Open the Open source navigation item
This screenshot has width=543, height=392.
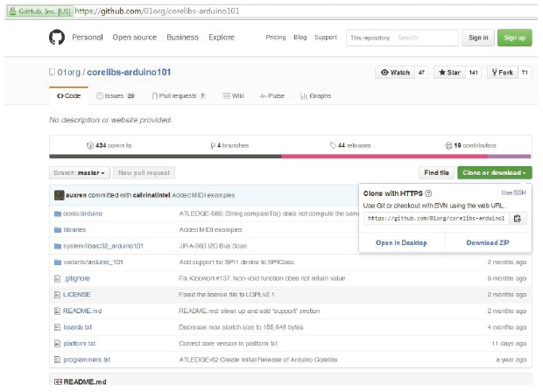(x=134, y=38)
